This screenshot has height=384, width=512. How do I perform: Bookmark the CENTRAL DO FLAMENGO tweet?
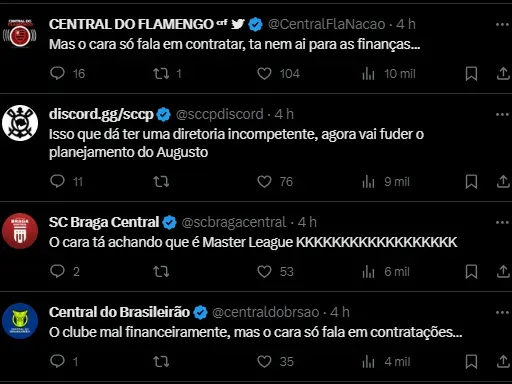(x=471, y=74)
